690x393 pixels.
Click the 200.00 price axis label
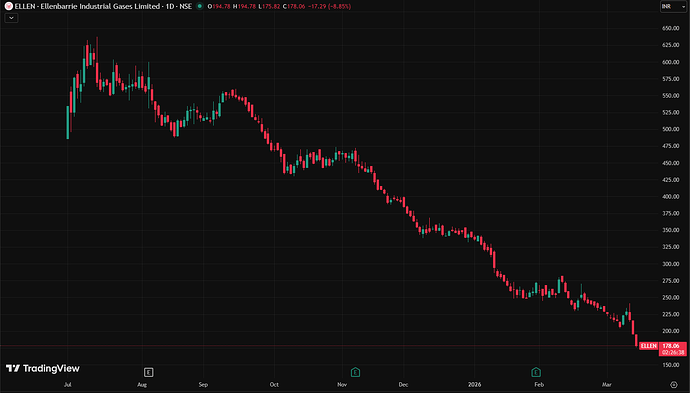pos(671,331)
